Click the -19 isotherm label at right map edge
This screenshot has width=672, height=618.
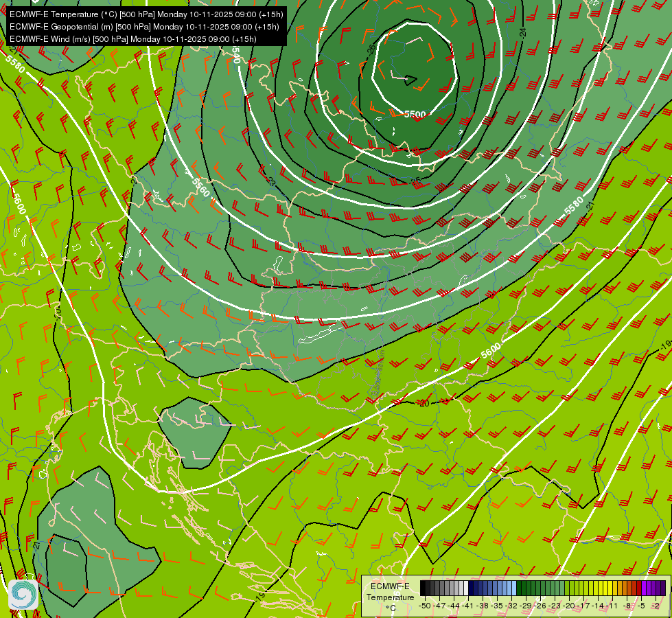pyautogui.click(x=665, y=345)
